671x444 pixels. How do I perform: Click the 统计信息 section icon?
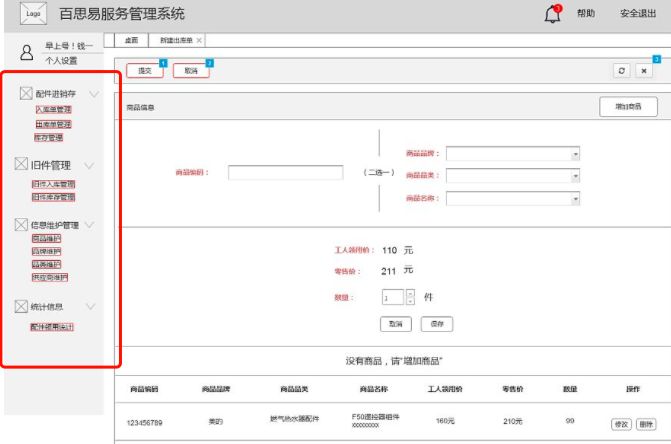21,306
